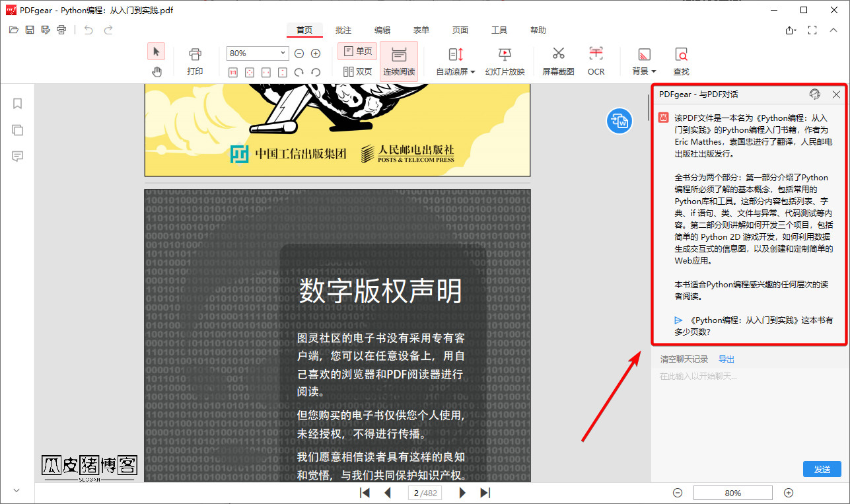This screenshot has height=504, width=850.
Task: Click the 发送 send button
Action: (x=822, y=469)
